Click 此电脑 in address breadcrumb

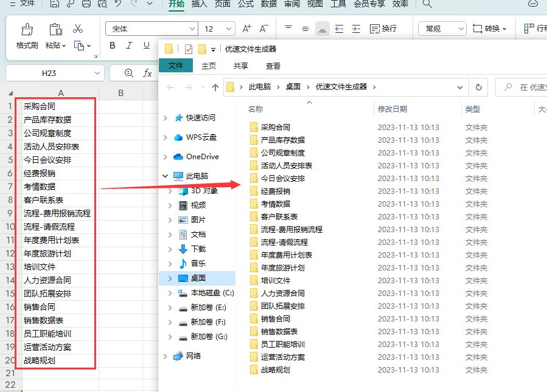[x=260, y=87]
